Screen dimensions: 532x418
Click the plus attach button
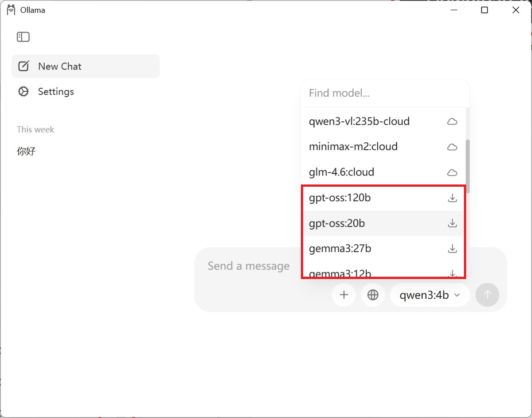[344, 295]
